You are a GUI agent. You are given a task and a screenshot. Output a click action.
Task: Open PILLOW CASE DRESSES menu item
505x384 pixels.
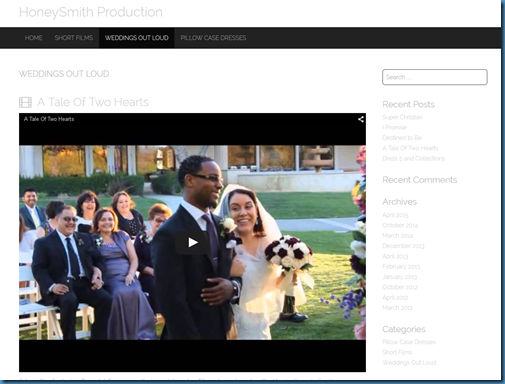click(x=213, y=38)
